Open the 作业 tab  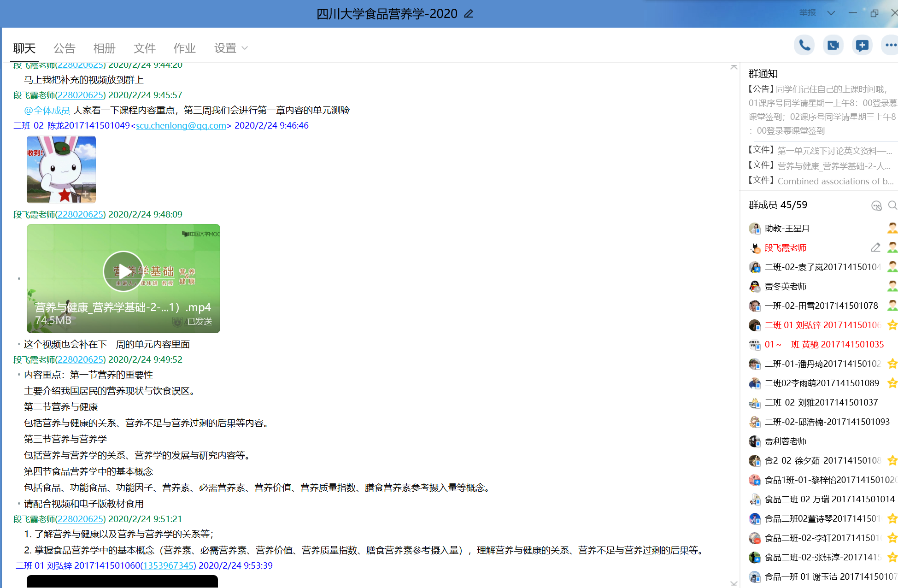point(184,48)
